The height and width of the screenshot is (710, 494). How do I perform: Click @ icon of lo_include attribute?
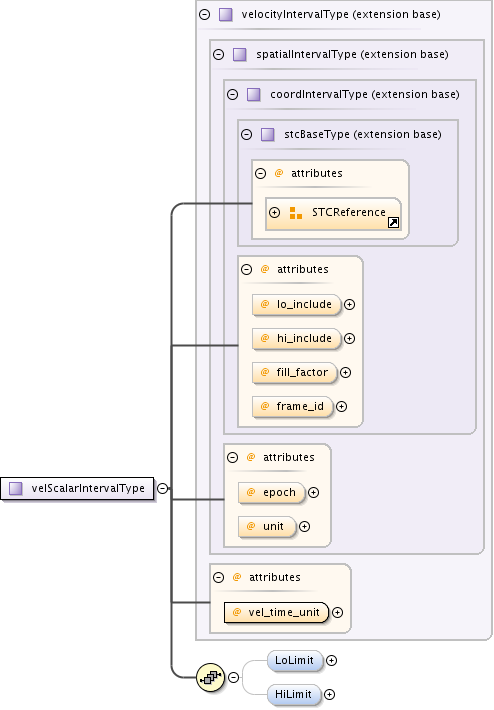click(x=265, y=304)
